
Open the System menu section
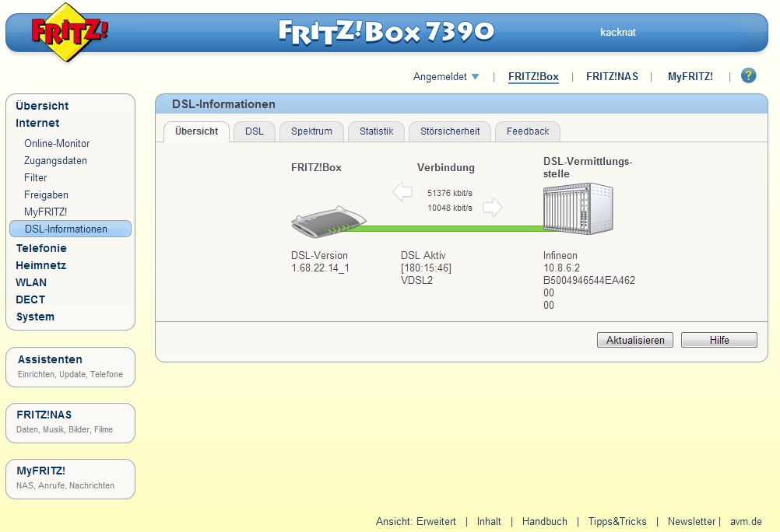(35, 317)
